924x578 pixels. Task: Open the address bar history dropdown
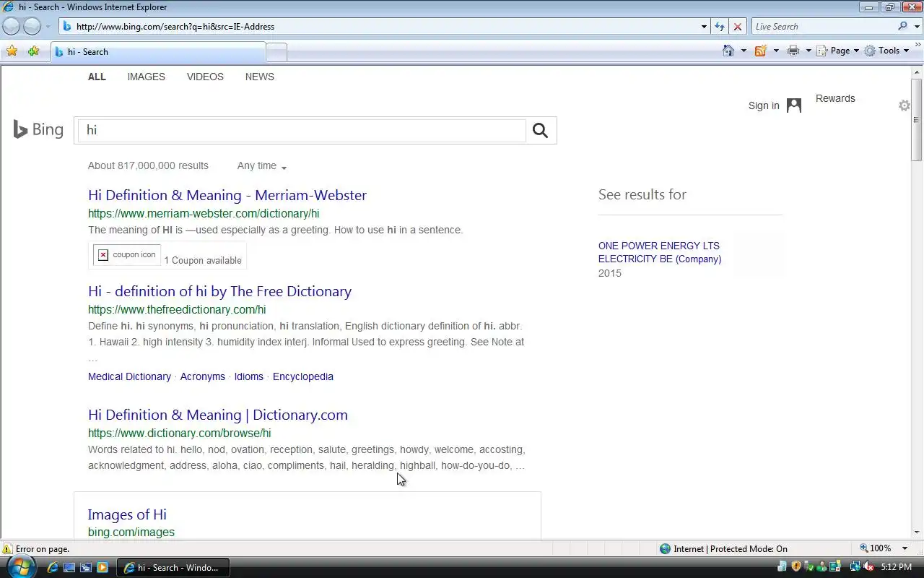point(704,27)
